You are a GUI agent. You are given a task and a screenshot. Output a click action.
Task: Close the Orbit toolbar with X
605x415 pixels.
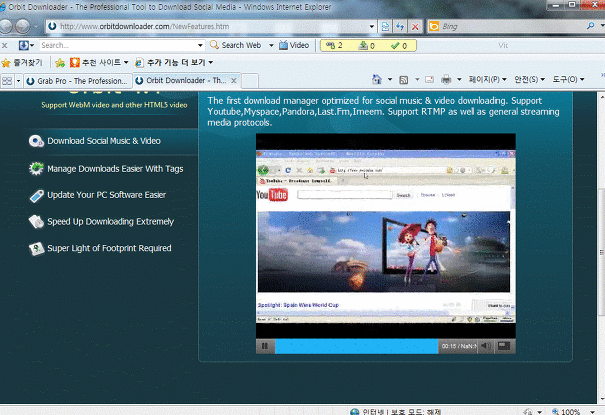5,46
